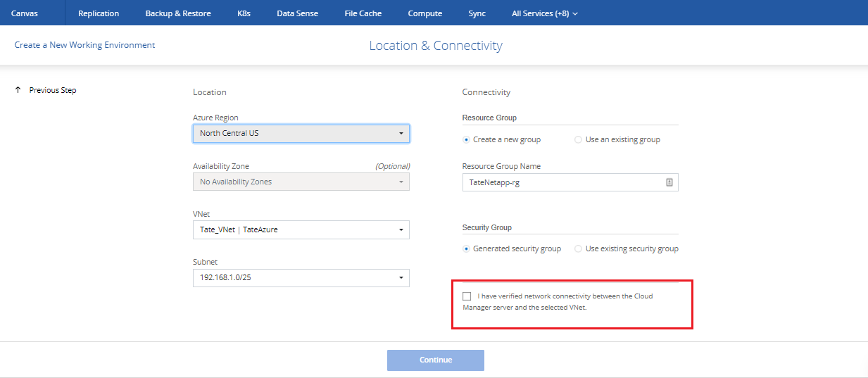The image size is (868, 378).
Task: Click the Resource Group Name input field
Action: click(563, 182)
